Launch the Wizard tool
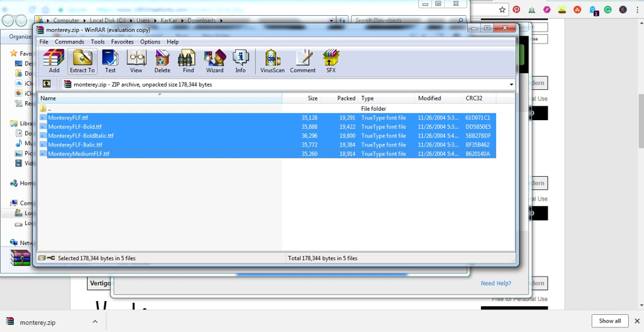Image resolution: width=644 pixels, height=332 pixels. pos(215,61)
